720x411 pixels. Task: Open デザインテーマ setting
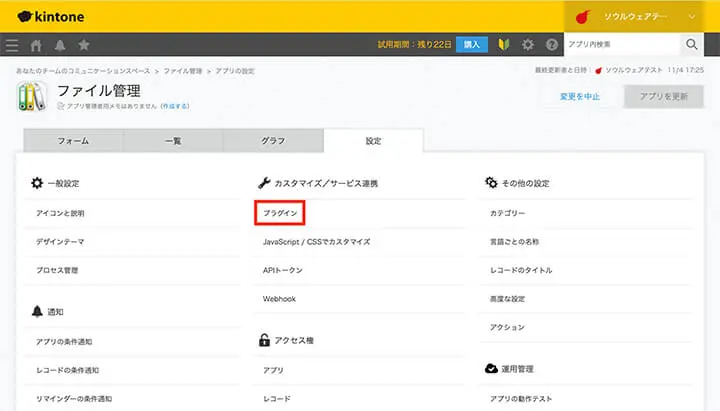point(60,242)
